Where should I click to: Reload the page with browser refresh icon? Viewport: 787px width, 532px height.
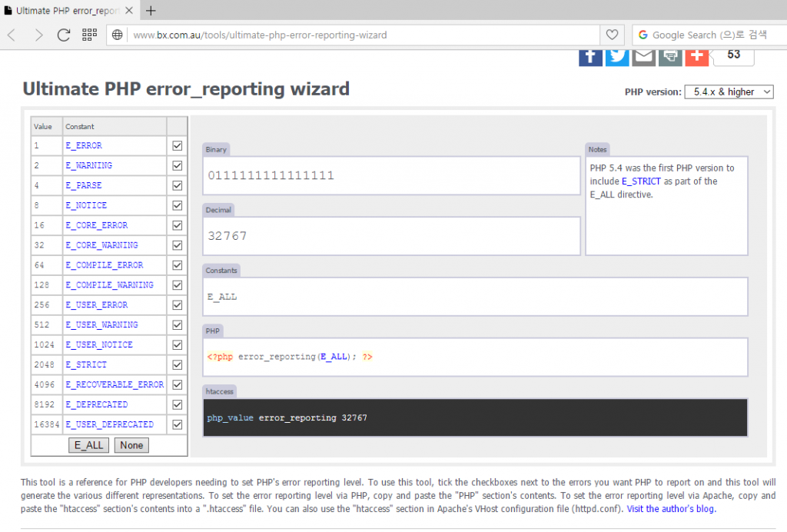pyautogui.click(x=64, y=35)
